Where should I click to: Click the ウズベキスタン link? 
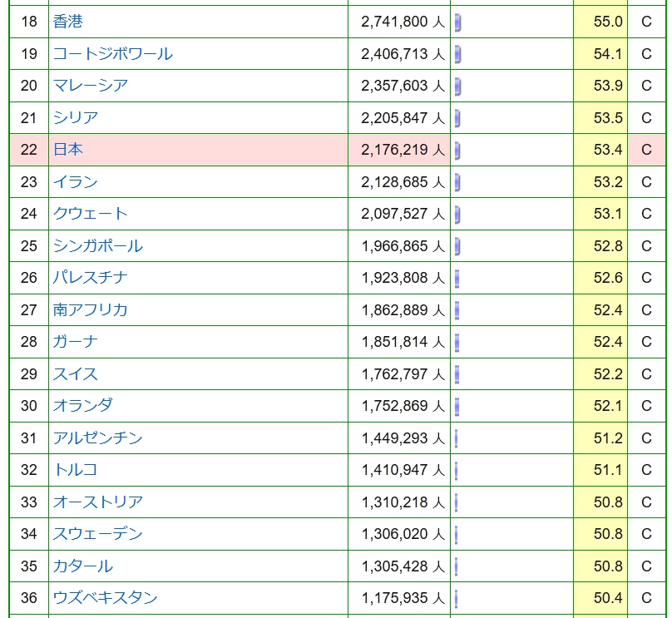click(106, 598)
